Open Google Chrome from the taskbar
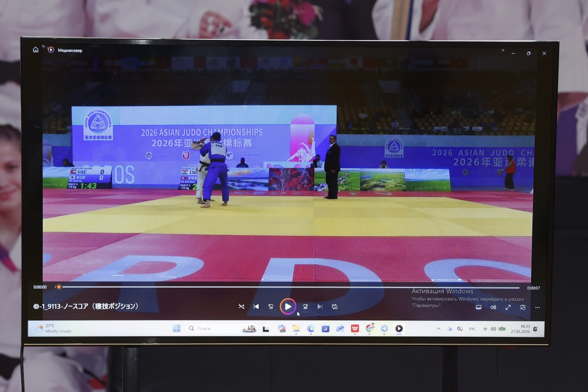This screenshot has height=392, width=588. [x=370, y=328]
